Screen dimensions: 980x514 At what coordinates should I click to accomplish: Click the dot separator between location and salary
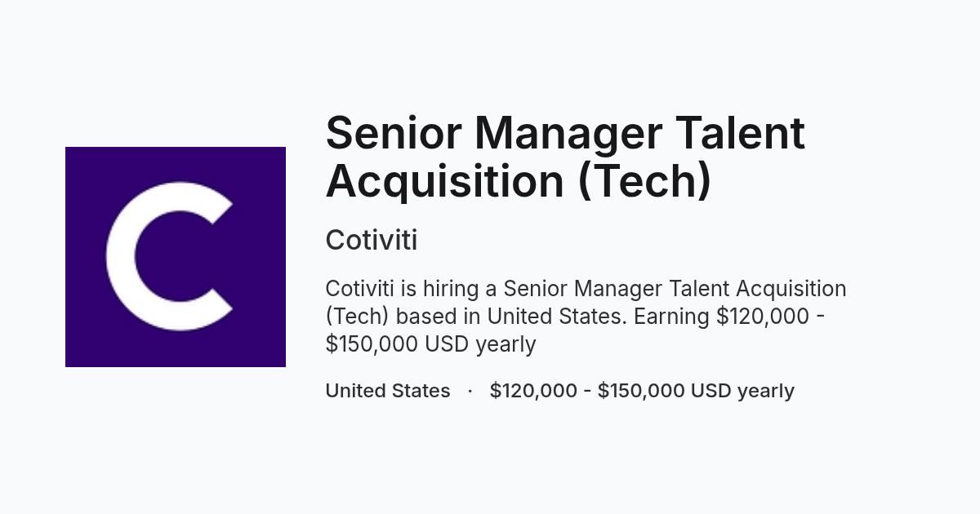pyautogui.click(x=470, y=391)
